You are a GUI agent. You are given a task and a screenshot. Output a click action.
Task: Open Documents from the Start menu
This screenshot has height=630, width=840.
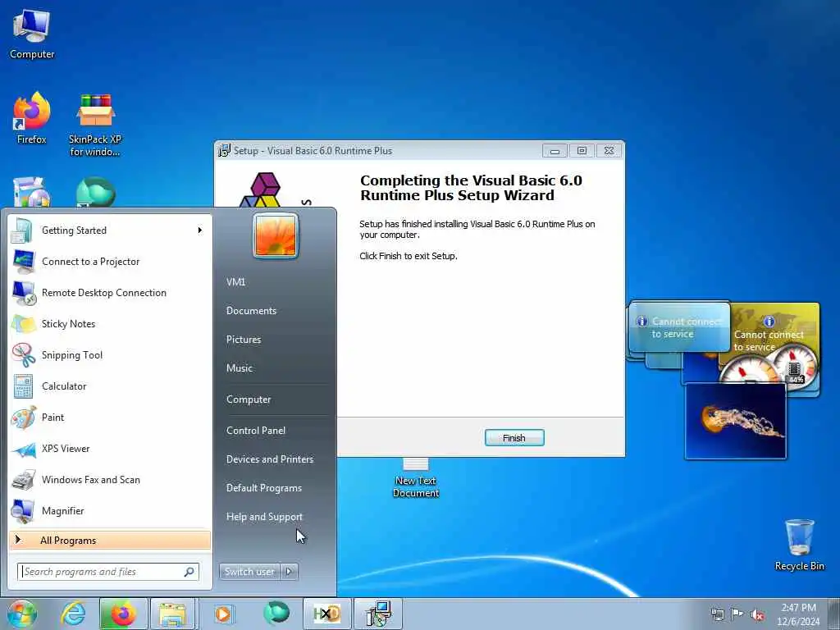point(251,311)
